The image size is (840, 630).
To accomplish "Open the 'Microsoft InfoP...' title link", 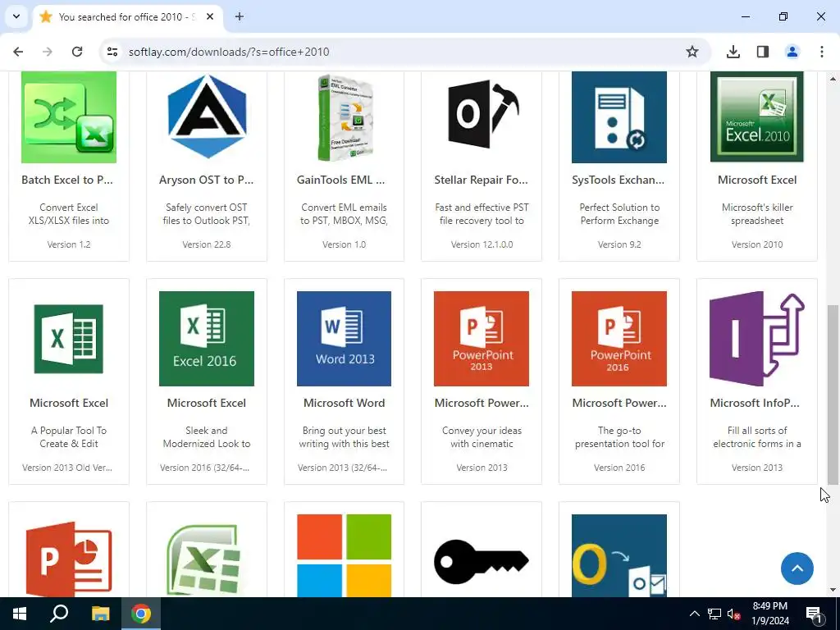I will pyautogui.click(x=755, y=403).
